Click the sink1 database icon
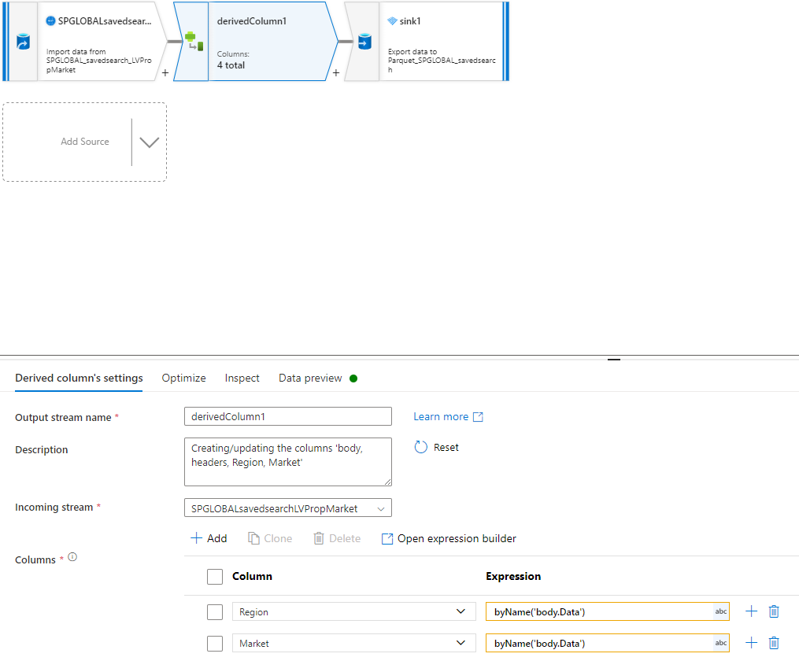The image size is (799, 672). tap(364, 41)
